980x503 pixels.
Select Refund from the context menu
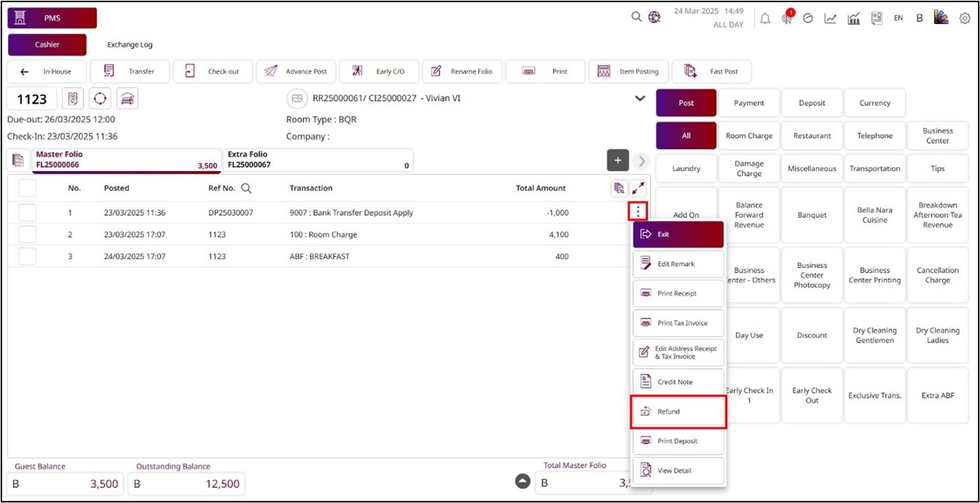pyautogui.click(x=678, y=412)
